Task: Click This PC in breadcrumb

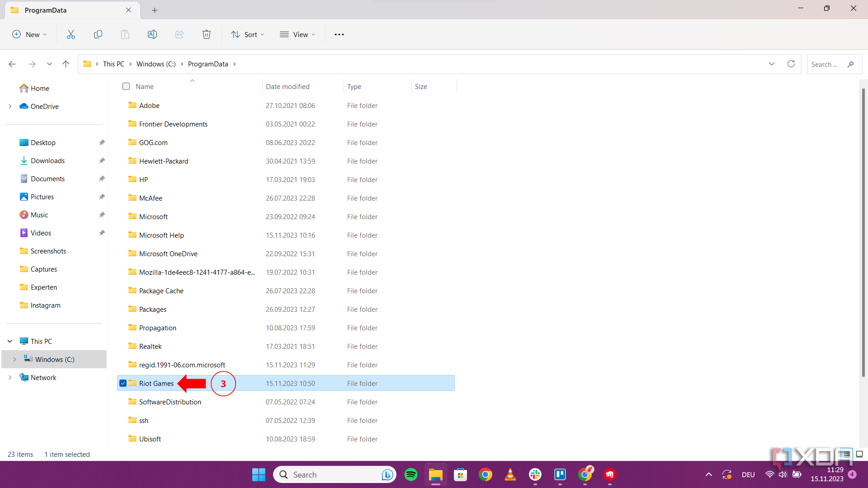Action: (x=113, y=64)
